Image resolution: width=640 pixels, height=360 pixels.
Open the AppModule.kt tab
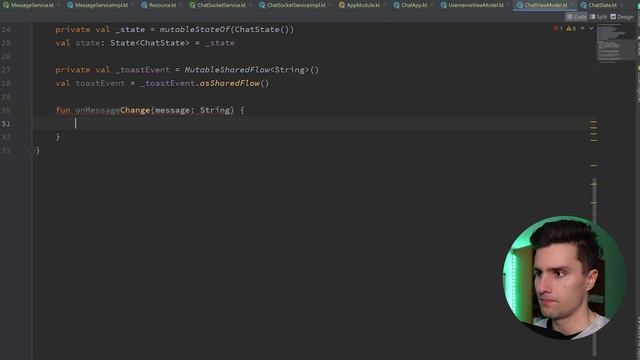(x=360, y=5)
